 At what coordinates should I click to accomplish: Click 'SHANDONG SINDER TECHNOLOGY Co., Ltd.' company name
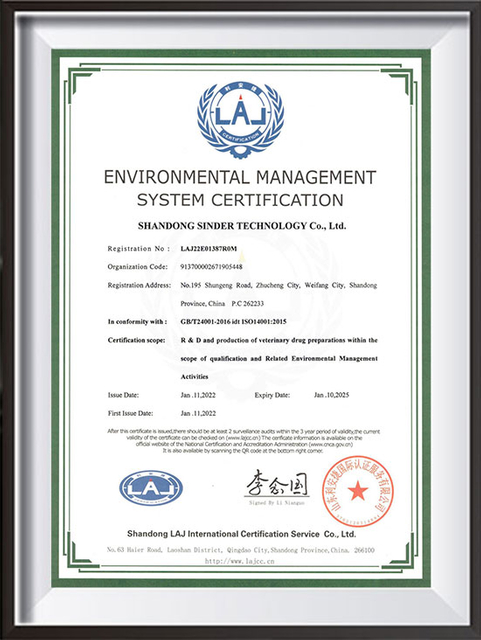242,226
